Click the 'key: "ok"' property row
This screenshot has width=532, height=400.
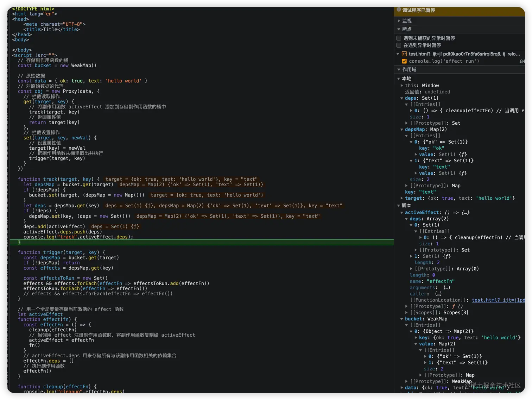[x=431, y=148]
